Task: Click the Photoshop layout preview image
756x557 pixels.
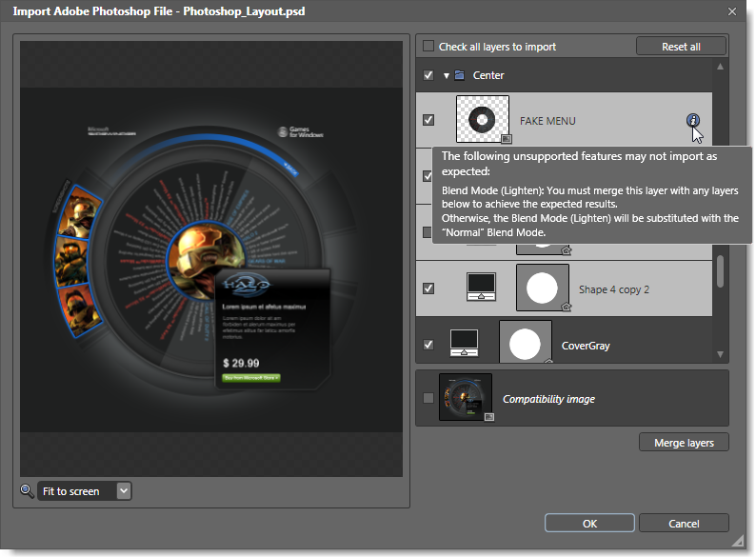Action: [211, 259]
